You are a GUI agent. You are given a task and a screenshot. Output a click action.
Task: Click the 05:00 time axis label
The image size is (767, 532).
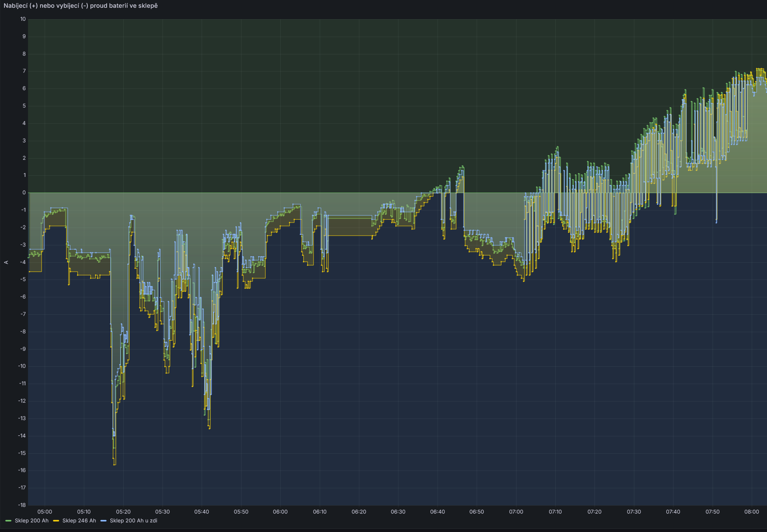pos(45,512)
